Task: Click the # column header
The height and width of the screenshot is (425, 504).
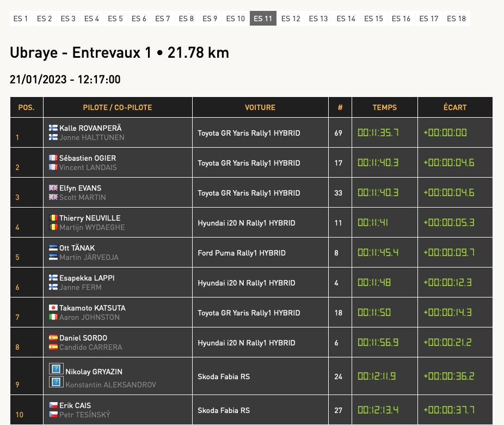Action: coord(340,107)
